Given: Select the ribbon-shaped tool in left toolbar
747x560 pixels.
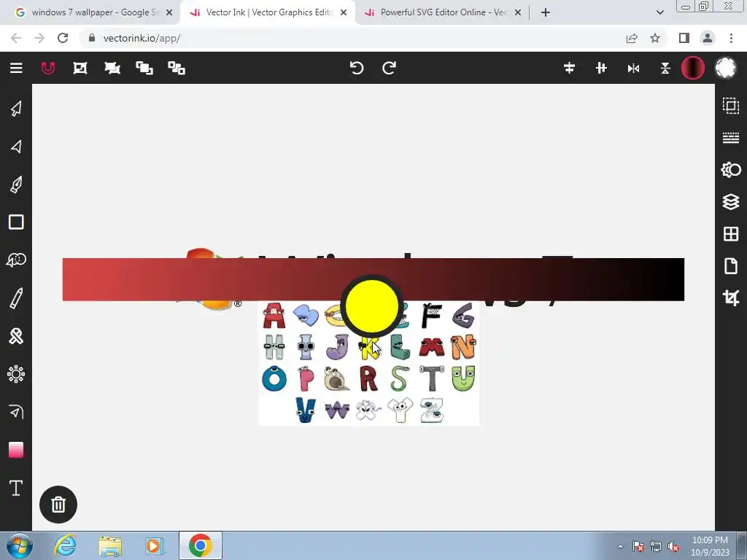Looking at the screenshot, I should coord(16,336).
